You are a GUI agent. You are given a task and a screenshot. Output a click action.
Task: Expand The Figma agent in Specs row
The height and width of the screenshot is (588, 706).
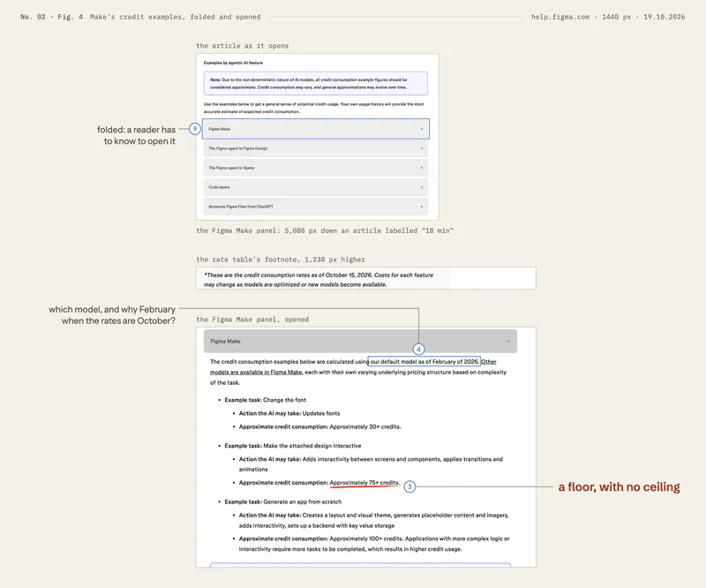316,168
